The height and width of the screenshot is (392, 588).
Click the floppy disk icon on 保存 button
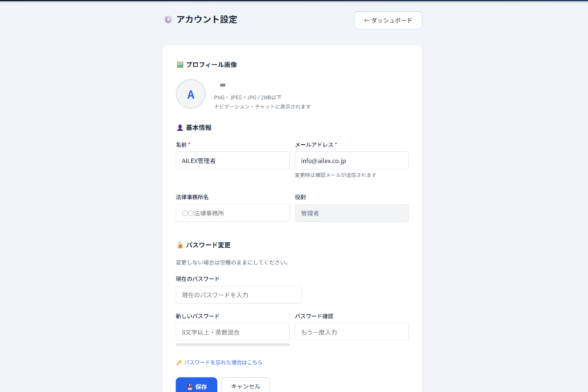coord(190,386)
